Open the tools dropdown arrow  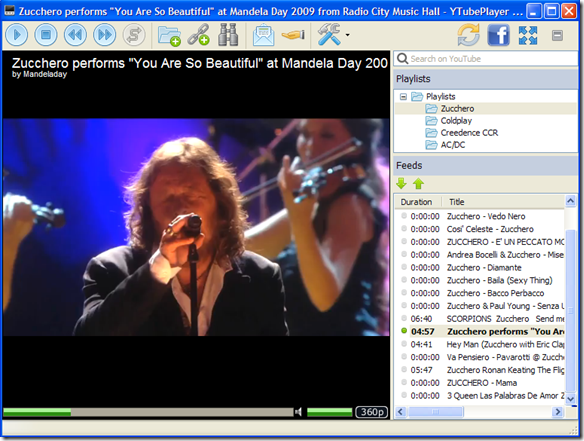[347, 35]
